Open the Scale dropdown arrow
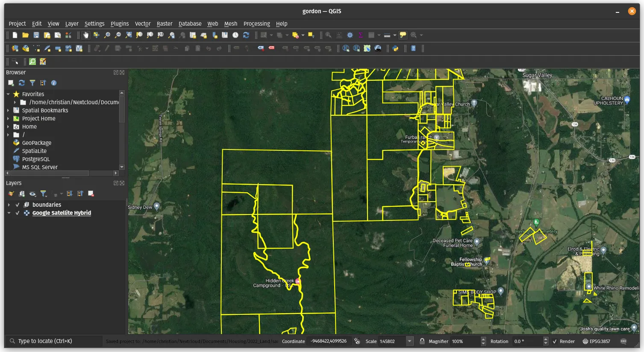 click(410, 341)
